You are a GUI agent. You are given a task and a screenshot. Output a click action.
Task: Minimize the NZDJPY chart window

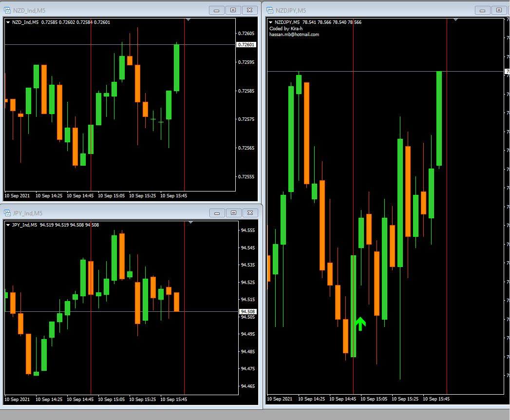coord(483,10)
